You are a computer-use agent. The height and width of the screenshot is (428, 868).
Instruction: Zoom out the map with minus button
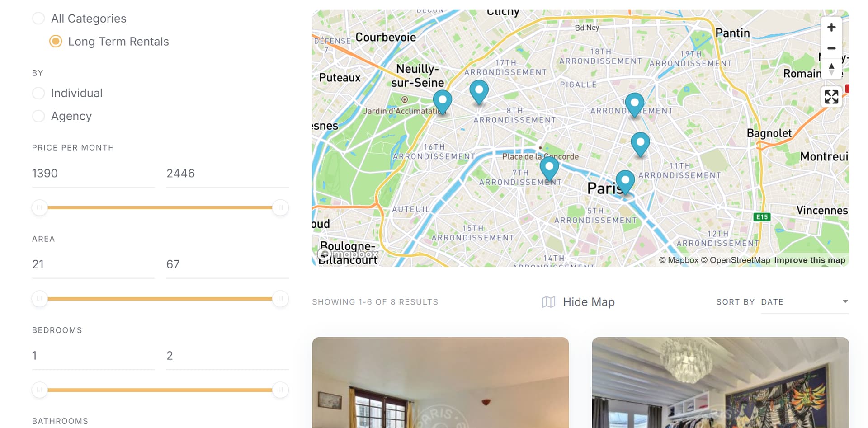[x=831, y=48]
